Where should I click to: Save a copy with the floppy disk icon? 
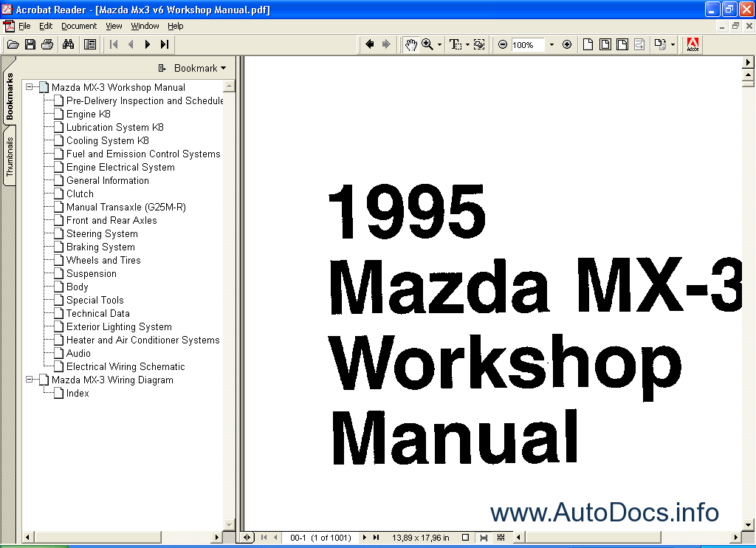pos(30,45)
